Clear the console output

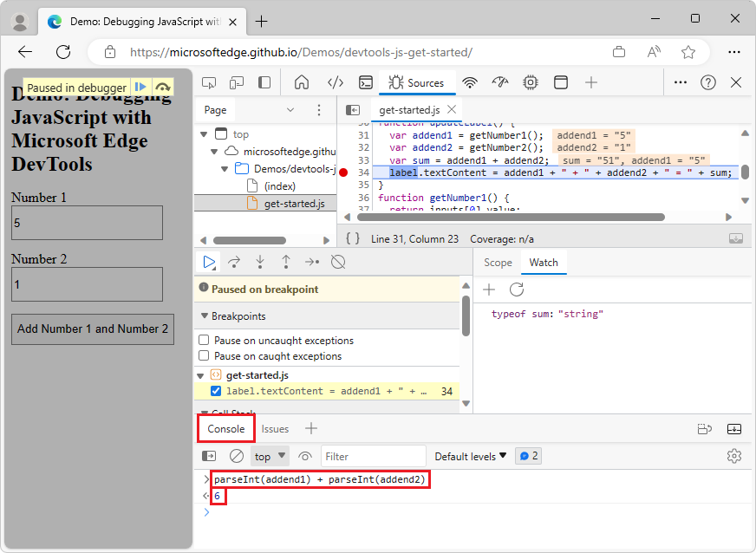[x=236, y=456]
